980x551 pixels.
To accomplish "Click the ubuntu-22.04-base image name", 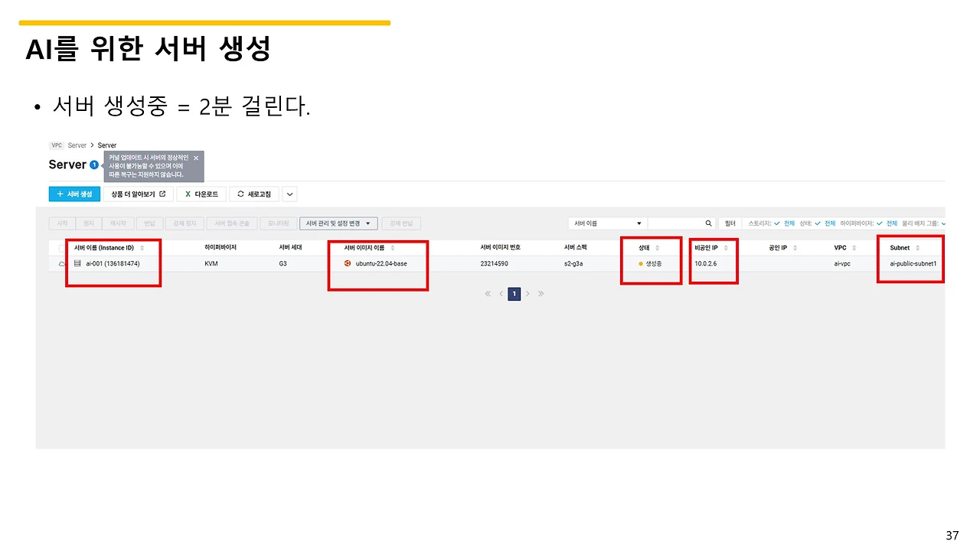I will point(381,263).
